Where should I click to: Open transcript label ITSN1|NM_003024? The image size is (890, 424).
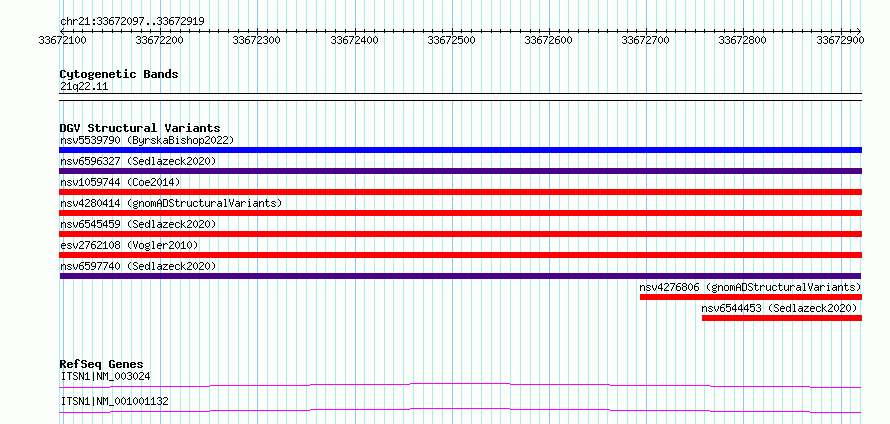click(x=105, y=376)
